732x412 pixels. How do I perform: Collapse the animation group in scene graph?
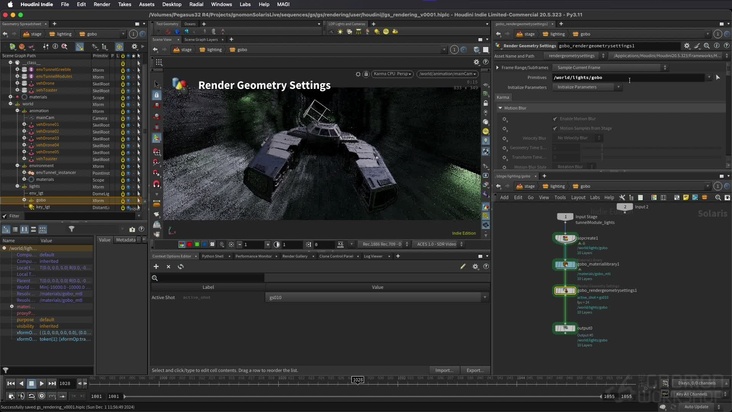pos(17,111)
